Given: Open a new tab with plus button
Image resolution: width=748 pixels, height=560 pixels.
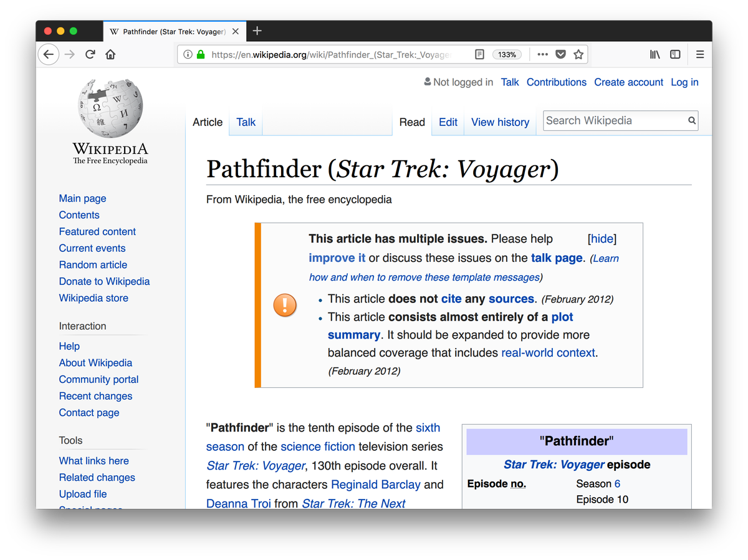Looking at the screenshot, I should [257, 31].
